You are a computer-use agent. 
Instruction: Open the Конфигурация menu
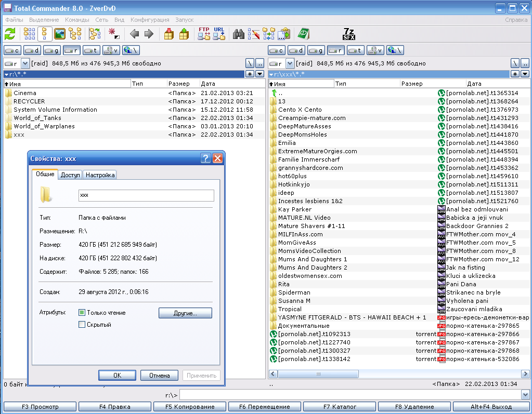pos(150,20)
